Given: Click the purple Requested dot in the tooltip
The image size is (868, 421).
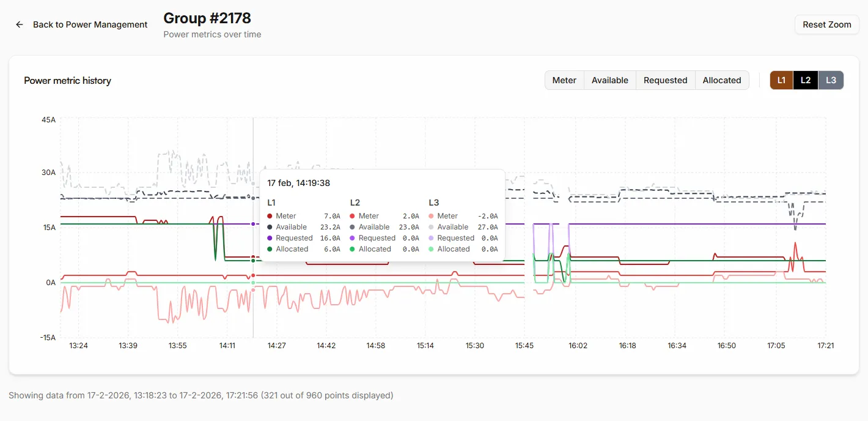Looking at the screenshot, I should click(269, 238).
